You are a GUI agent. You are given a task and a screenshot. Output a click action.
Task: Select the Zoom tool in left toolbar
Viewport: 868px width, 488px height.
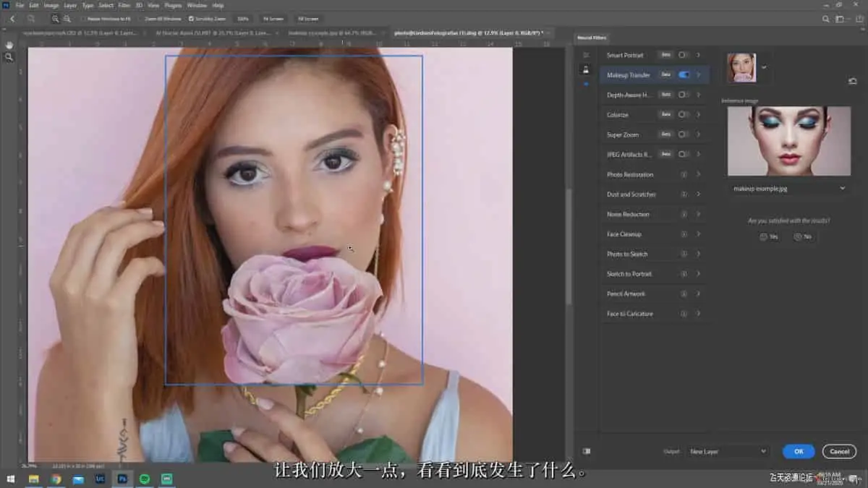[x=9, y=56]
